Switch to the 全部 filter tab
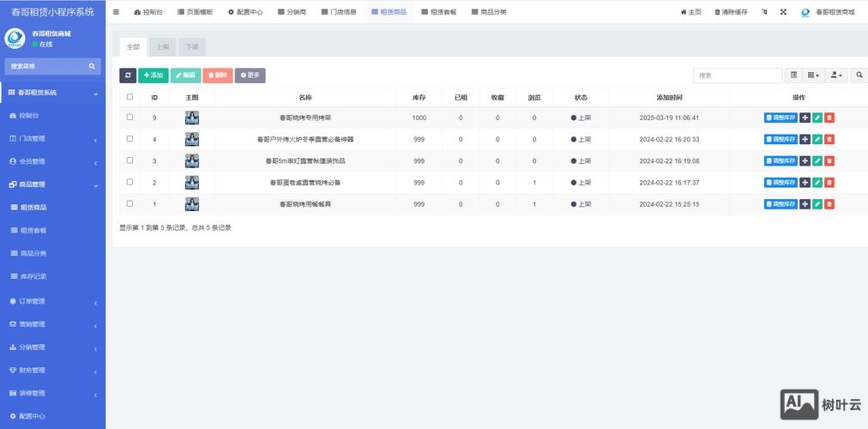The image size is (868, 429). (134, 47)
